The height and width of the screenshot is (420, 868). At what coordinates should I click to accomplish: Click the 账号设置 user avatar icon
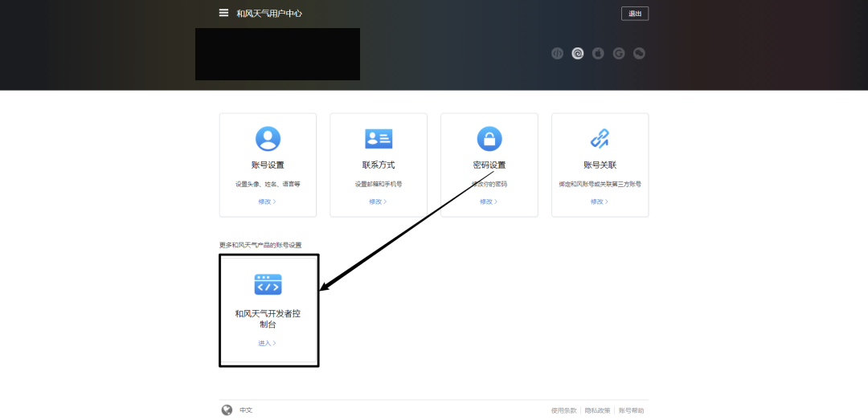click(x=268, y=139)
